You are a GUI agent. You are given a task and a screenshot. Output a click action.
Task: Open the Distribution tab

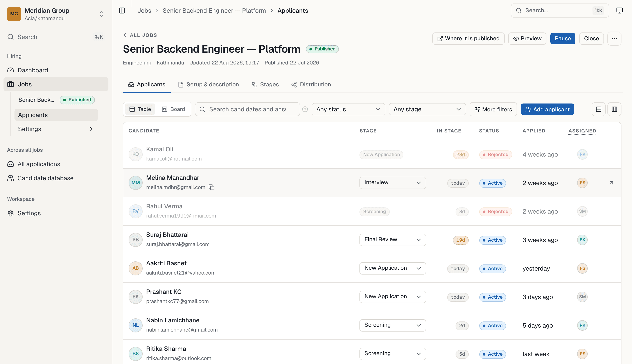click(311, 84)
